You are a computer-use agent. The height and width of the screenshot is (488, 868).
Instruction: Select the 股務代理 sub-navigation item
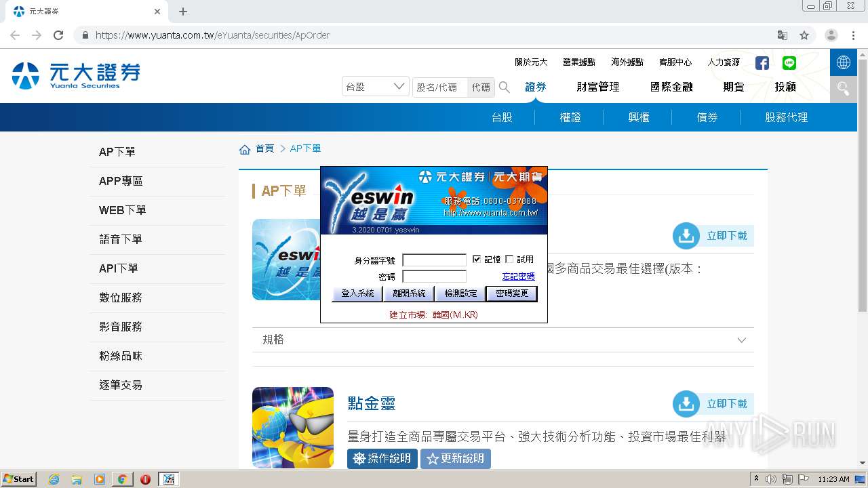(x=787, y=117)
